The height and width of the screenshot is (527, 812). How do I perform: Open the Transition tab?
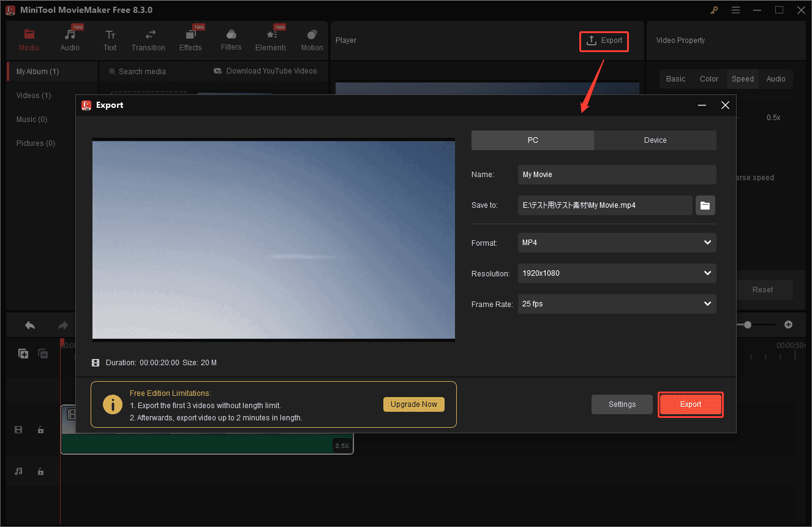pyautogui.click(x=148, y=40)
